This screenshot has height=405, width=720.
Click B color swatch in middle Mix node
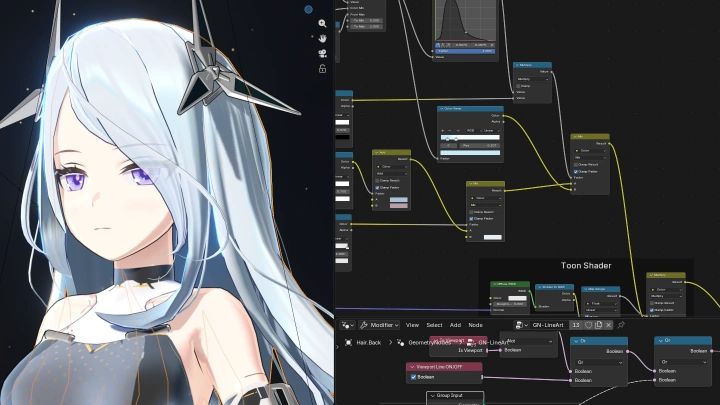pyautogui.click(x=492, y=237)
